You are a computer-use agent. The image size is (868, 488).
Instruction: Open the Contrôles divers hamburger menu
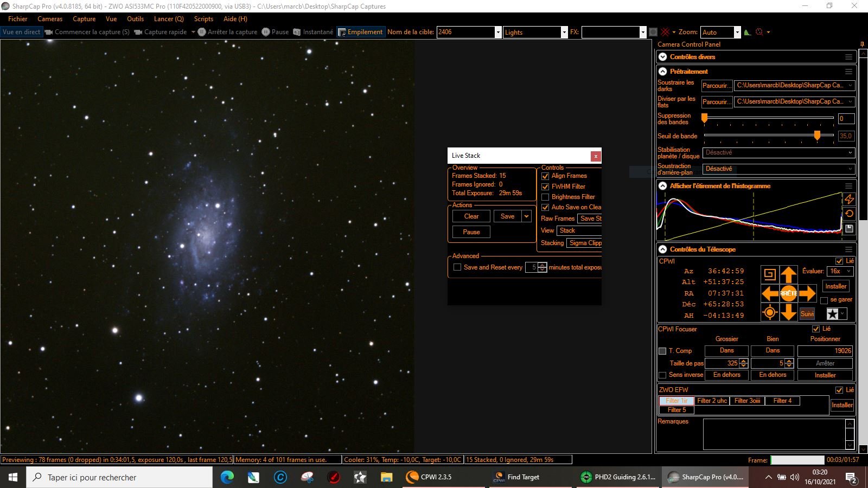(848, 57)
